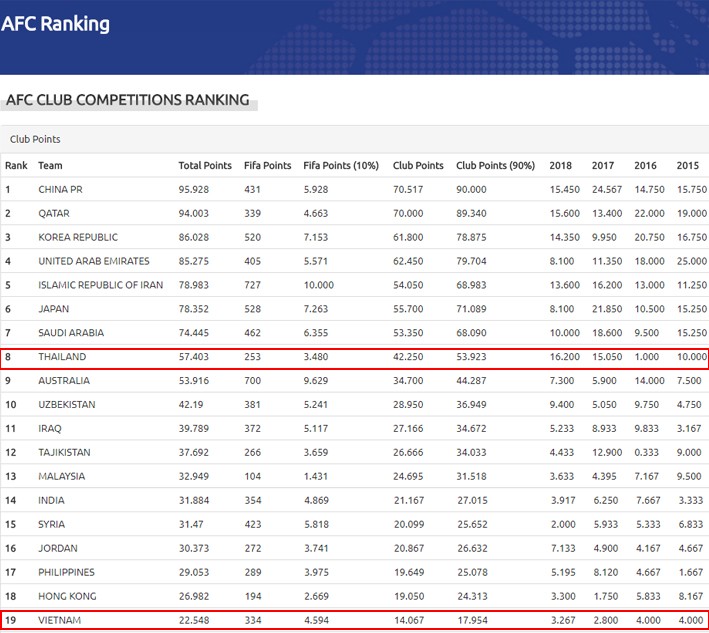
Task: Select the AUSTRALIA team name
Action: tap(64, 381)
